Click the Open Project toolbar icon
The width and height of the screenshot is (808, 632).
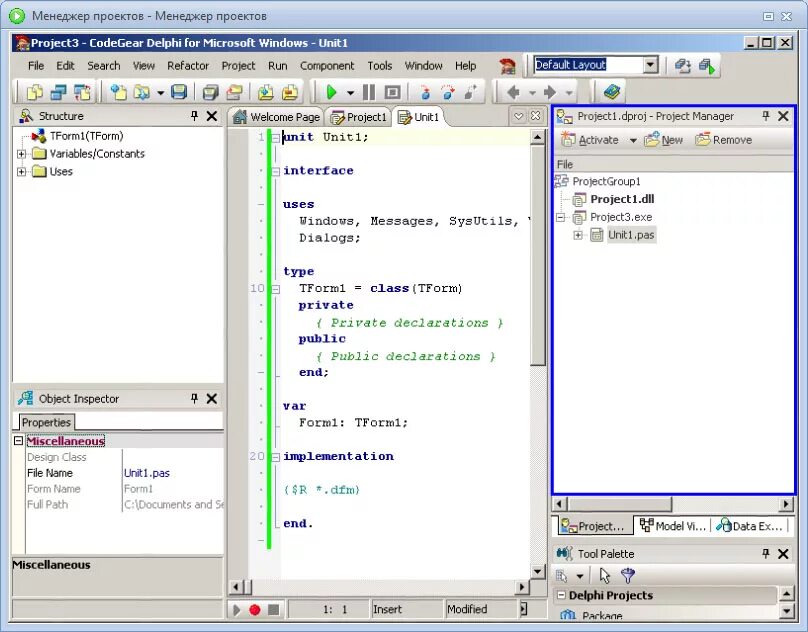234,92
